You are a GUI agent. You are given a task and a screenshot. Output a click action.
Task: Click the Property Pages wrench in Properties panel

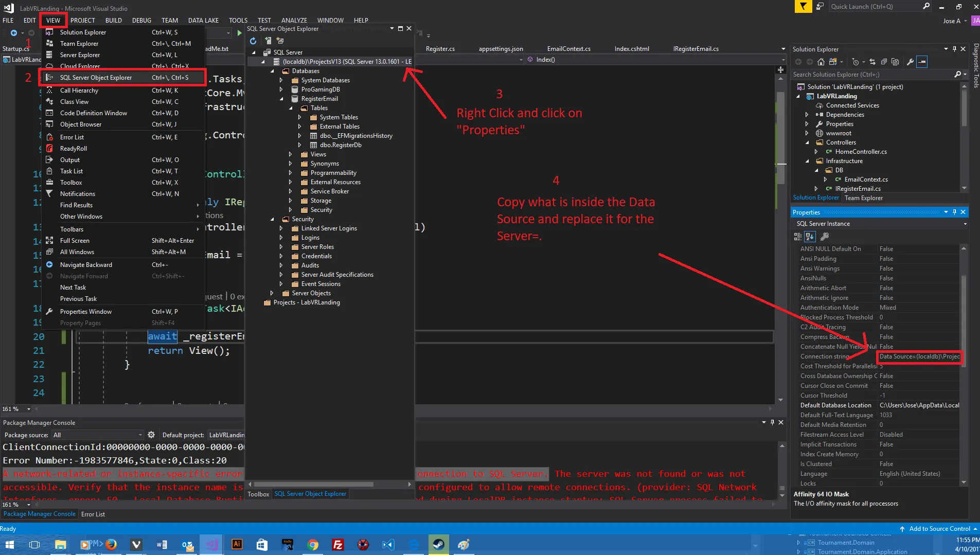825,237
